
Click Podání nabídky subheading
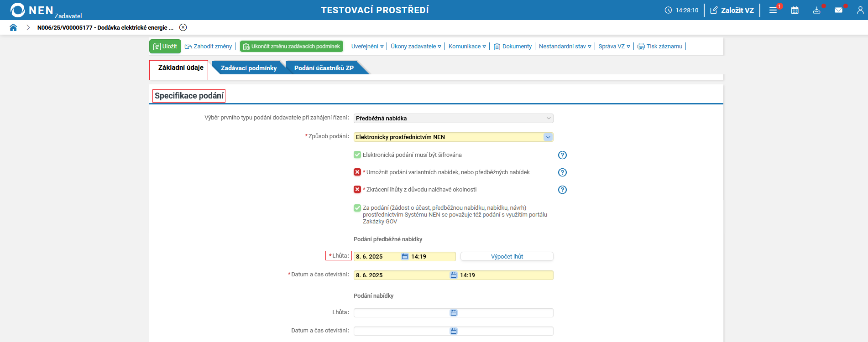tap(373, 295)
